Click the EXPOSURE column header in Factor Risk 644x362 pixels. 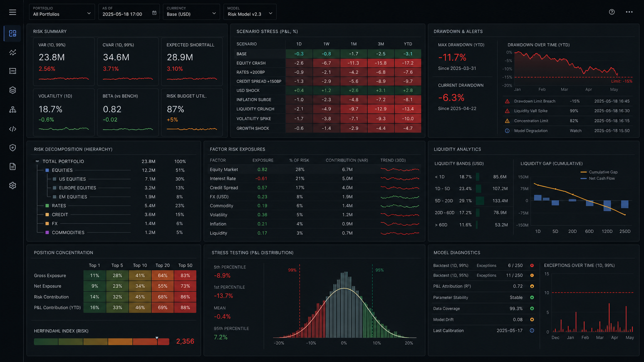point(263,160)
